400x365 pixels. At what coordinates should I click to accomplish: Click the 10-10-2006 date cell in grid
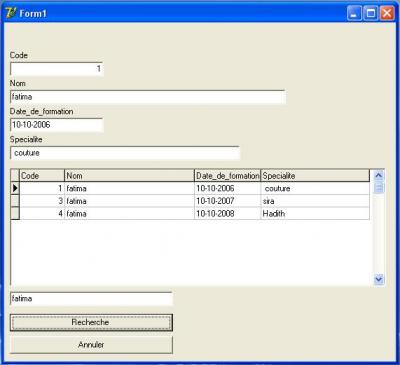pos(227,188)
